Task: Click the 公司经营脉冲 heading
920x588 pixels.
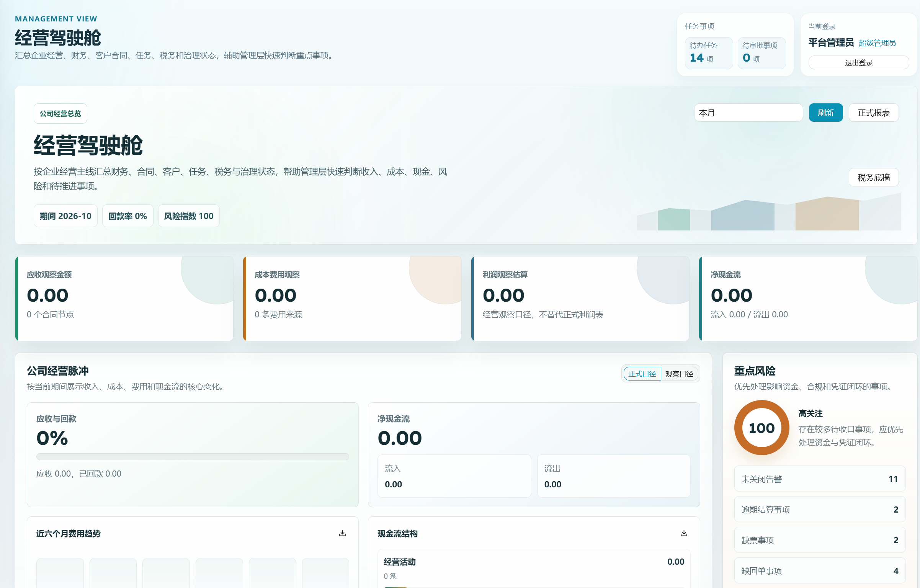Action: pyautogui.click(x=58, y=371)
